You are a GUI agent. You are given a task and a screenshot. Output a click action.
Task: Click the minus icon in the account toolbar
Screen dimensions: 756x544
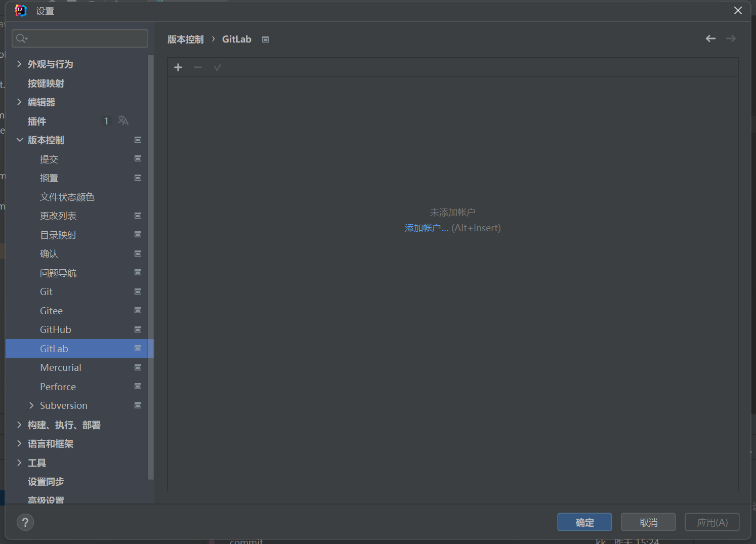coord(197,67)
